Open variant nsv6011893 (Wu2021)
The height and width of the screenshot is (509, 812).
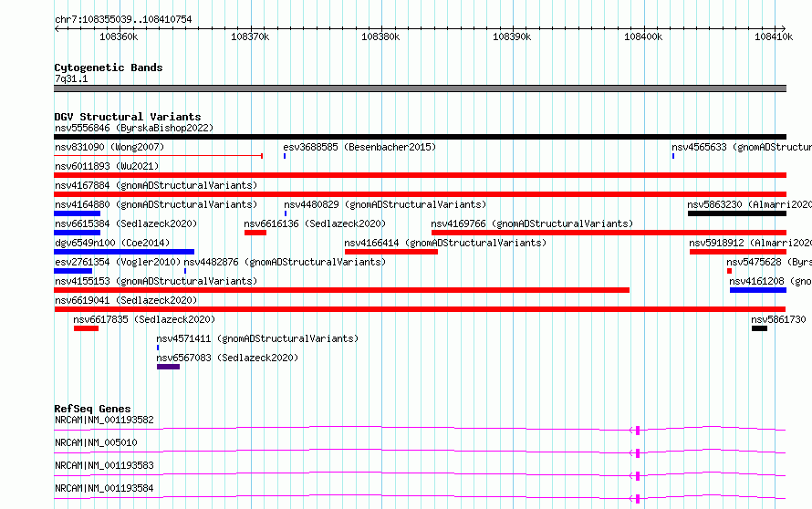pos(107,166)
